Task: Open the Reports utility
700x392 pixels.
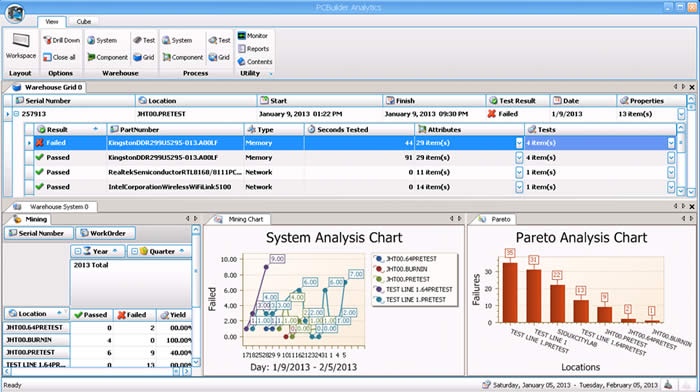Action: pos(254,49)
